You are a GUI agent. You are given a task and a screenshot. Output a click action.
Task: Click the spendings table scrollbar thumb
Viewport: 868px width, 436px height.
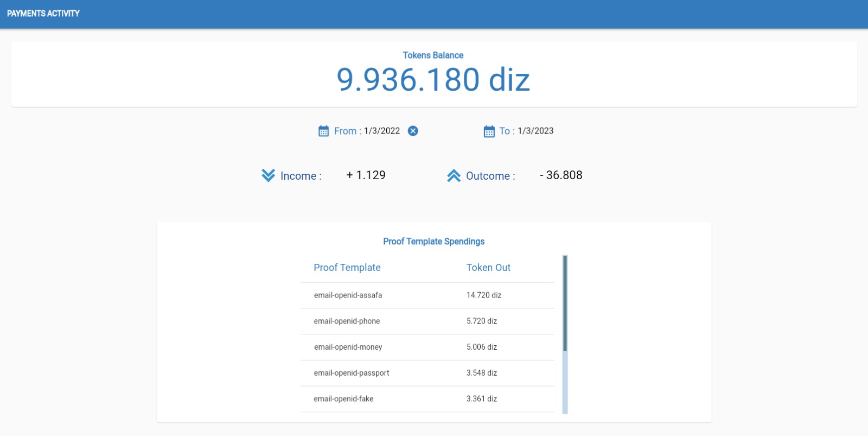pos(565,303)
